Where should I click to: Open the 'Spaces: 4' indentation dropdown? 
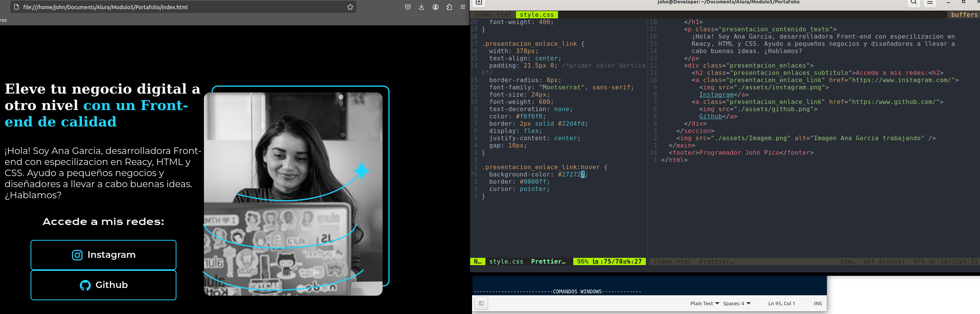point(737,303)
